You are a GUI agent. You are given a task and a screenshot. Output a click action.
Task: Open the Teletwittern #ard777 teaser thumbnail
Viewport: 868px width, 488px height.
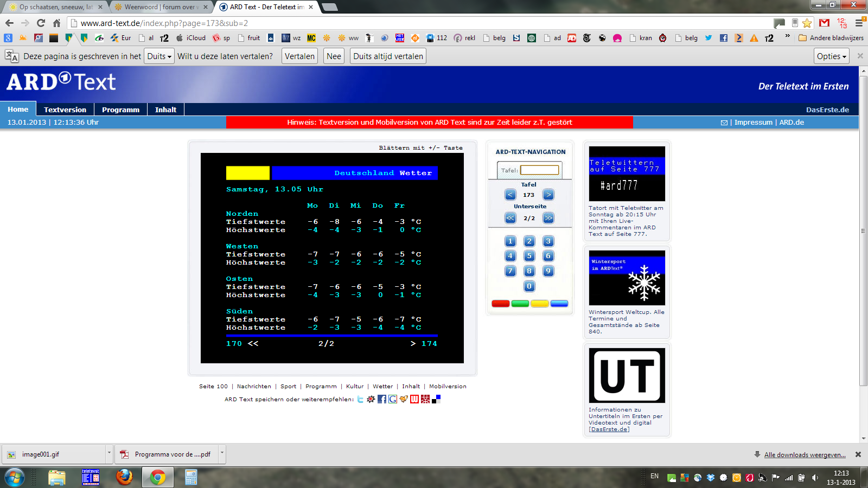coord(627,174)
